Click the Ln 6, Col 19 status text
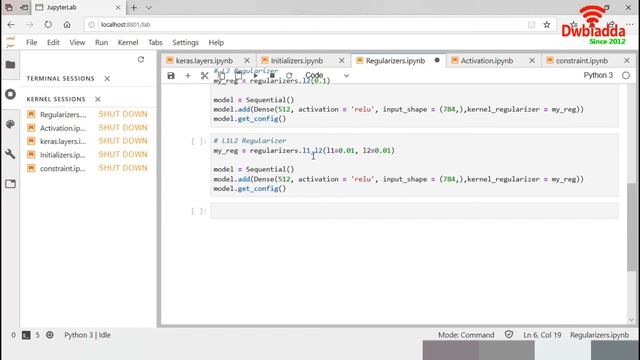This screenshot has width=640, height=360. 542,335
